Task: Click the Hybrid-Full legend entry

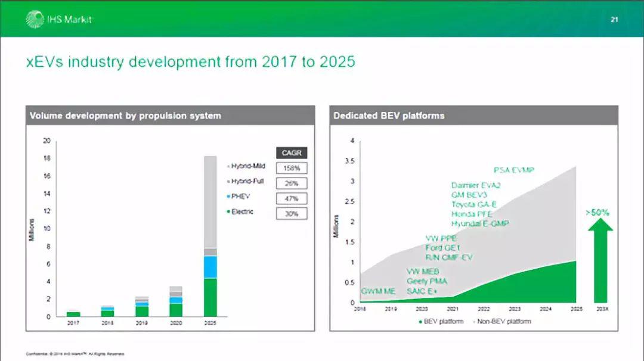Action: [x=247, y=181]
